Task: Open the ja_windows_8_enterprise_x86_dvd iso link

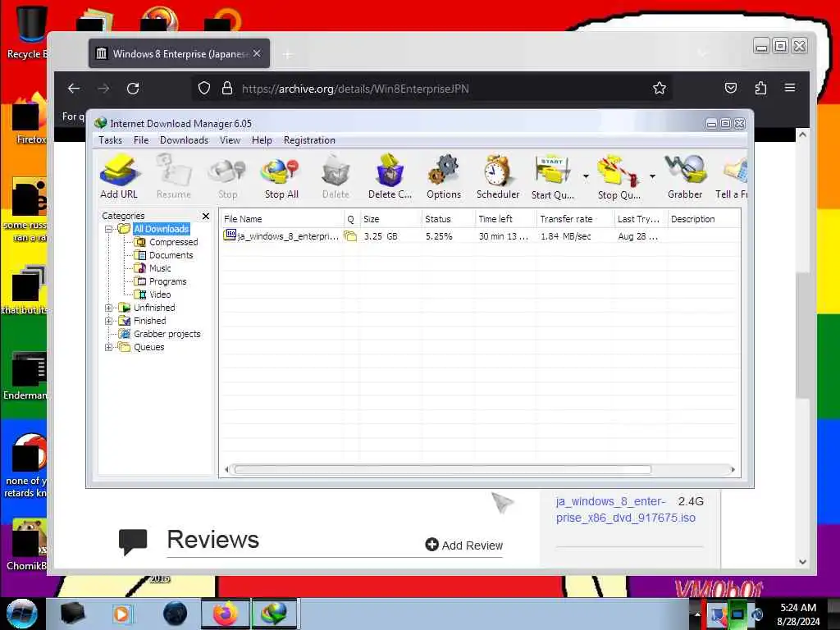Action: [625, 509]
